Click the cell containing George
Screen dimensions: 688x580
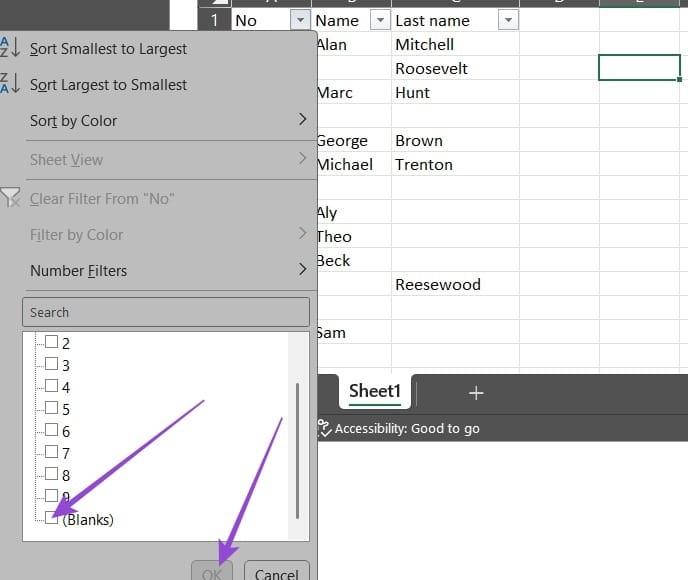point(354,140)
